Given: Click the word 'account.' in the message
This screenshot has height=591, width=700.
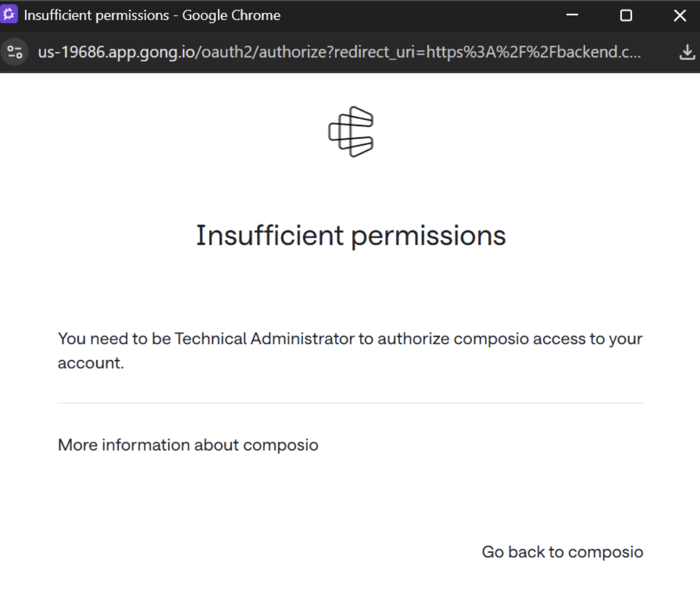Looking at the screenshot, I should coord(91,363).
